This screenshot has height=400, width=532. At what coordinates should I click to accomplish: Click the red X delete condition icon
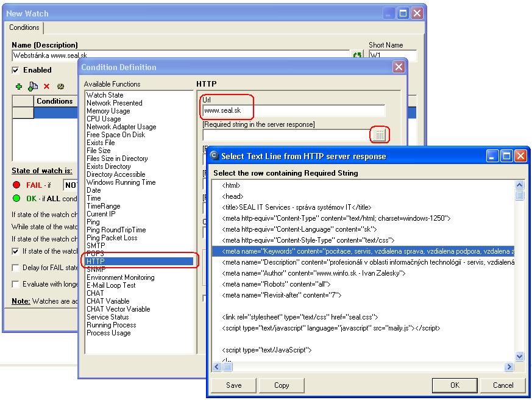pos(46,87)
